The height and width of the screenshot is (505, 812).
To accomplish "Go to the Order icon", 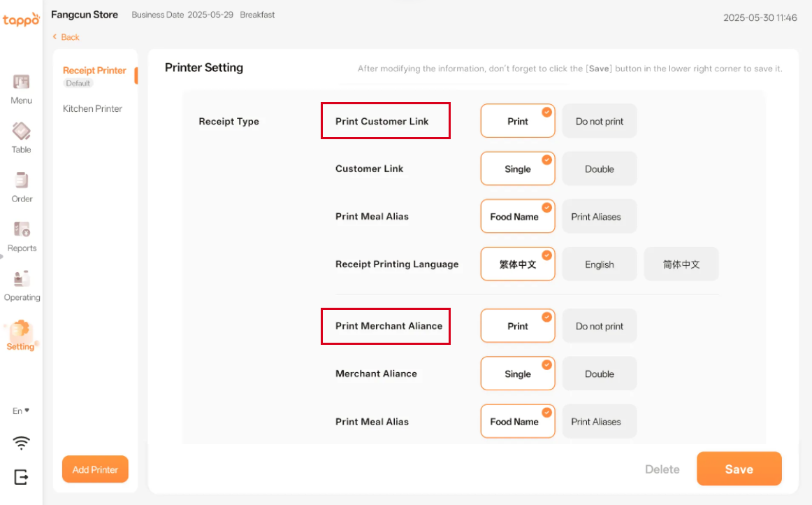I will click(21, 180).
